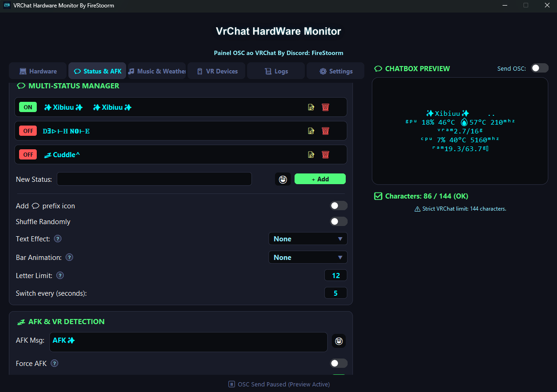
Task: Switch to the Hardware tab
Action: coord(38,71)
